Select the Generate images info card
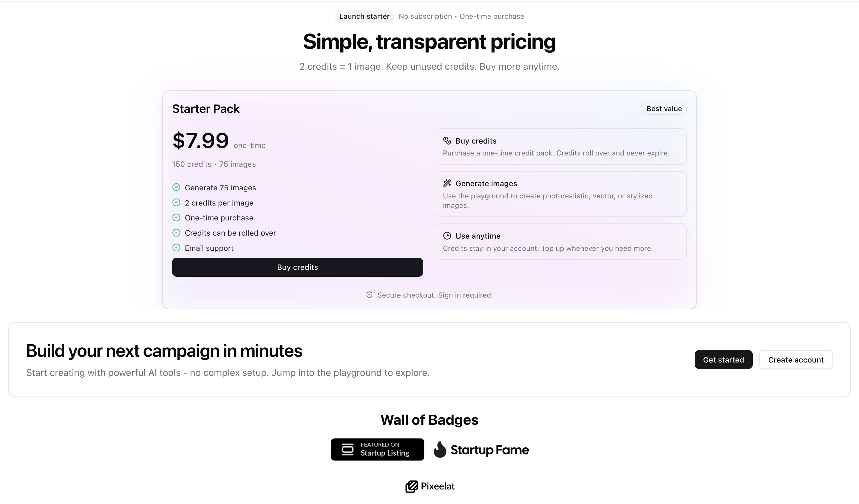This screenshot has height=504, width=859. tap(561, 194)
